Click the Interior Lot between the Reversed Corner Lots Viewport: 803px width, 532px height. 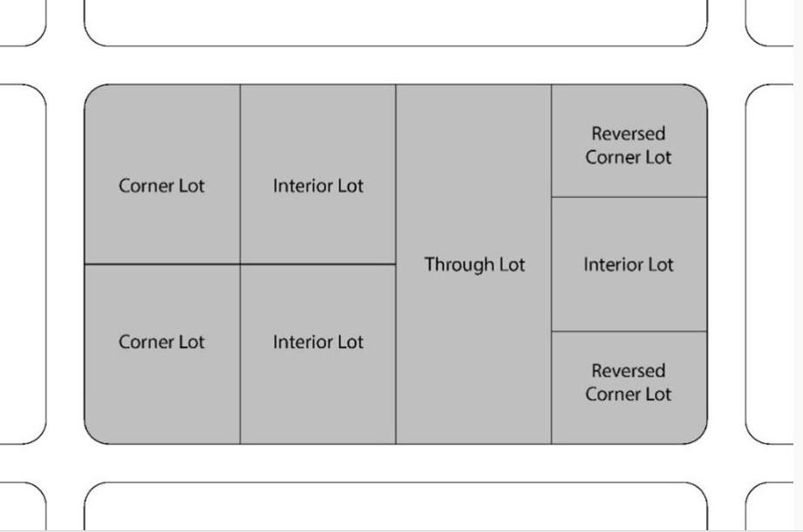(629, 264)
